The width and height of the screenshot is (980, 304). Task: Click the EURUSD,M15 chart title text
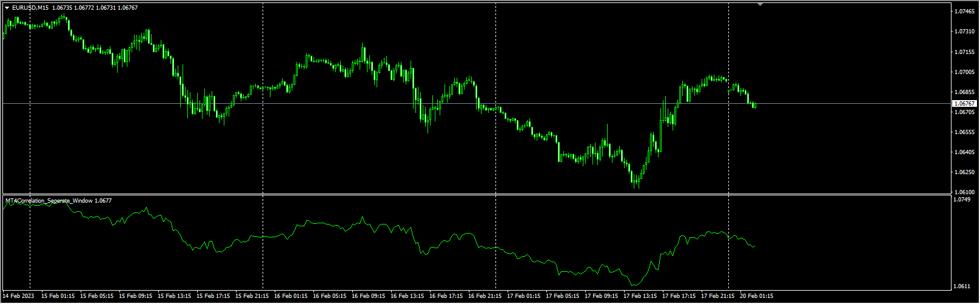click(x=30, y=8)
